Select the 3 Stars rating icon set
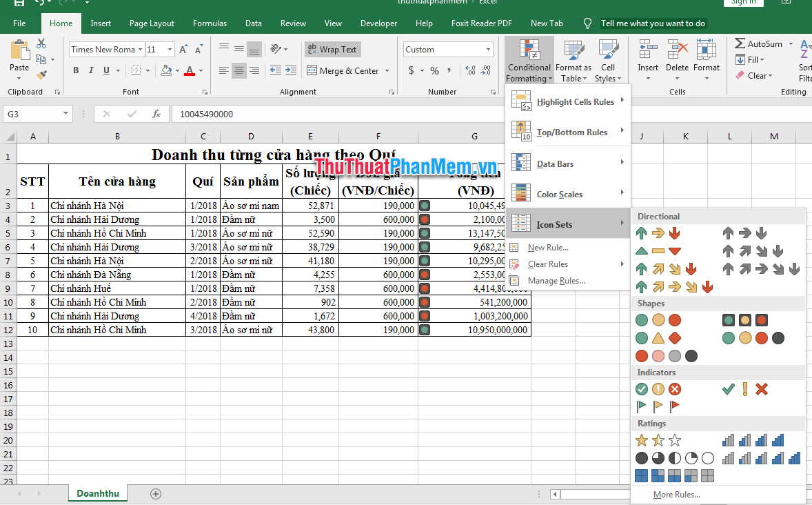Screen dimensions: 812x505 point(658,439)
